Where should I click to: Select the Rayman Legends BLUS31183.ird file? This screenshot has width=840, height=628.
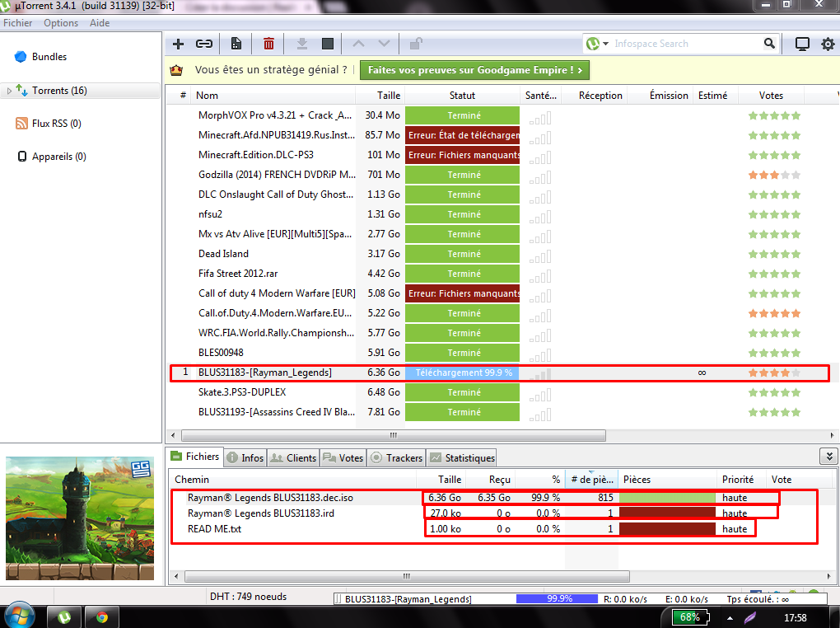coord(261,513)
